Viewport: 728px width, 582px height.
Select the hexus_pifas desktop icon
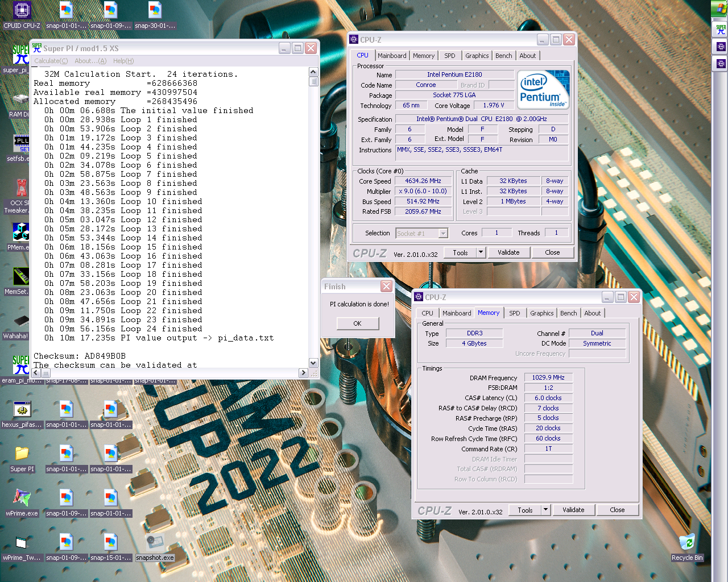22,414
